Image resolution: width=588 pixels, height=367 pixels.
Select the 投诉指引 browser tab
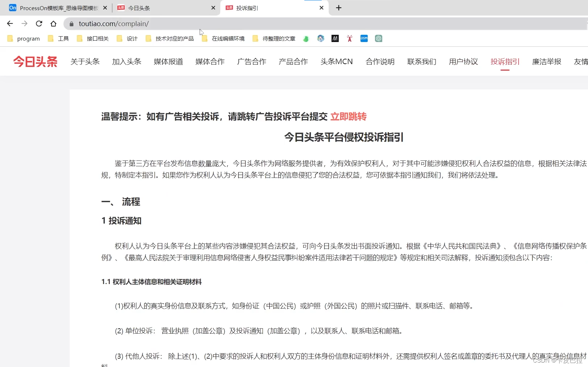point(274,8)
